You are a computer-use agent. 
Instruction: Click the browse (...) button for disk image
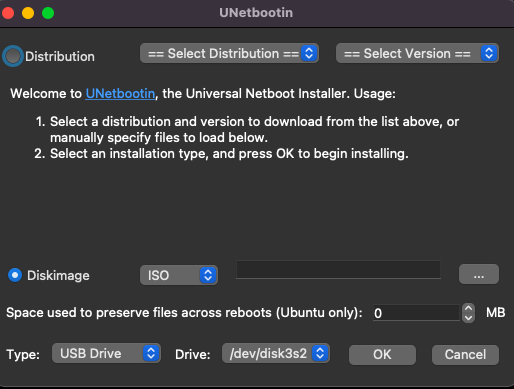[479, 275]
